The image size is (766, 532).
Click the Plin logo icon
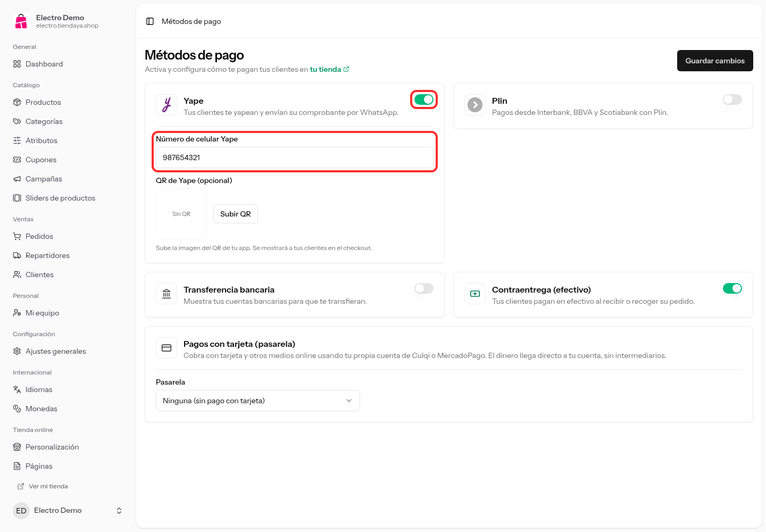point(475,105)
